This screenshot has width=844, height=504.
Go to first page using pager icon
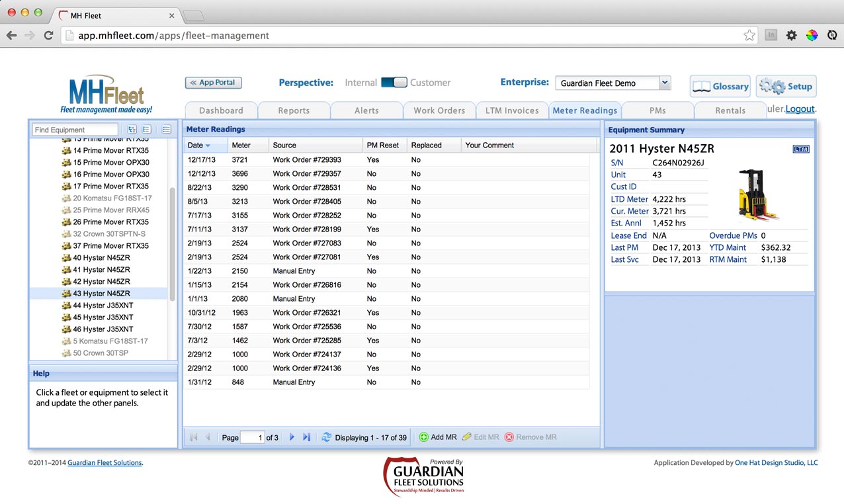pos(194,437)
